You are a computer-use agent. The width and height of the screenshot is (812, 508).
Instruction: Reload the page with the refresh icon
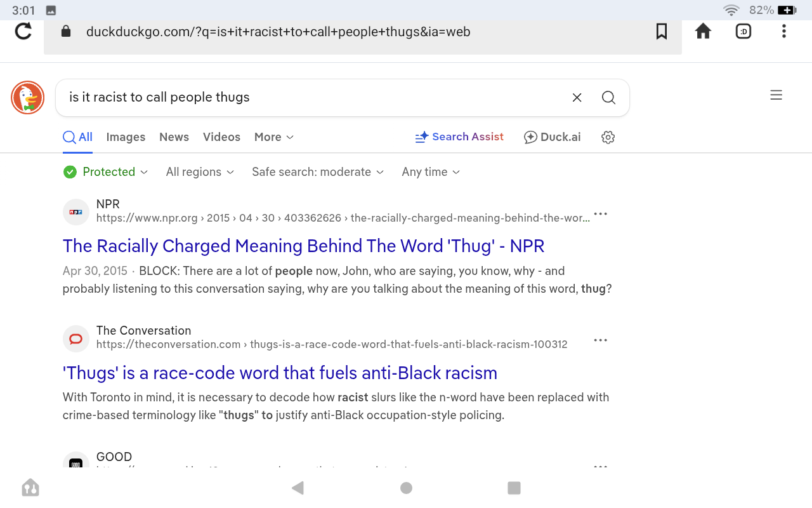click(23, 31)
